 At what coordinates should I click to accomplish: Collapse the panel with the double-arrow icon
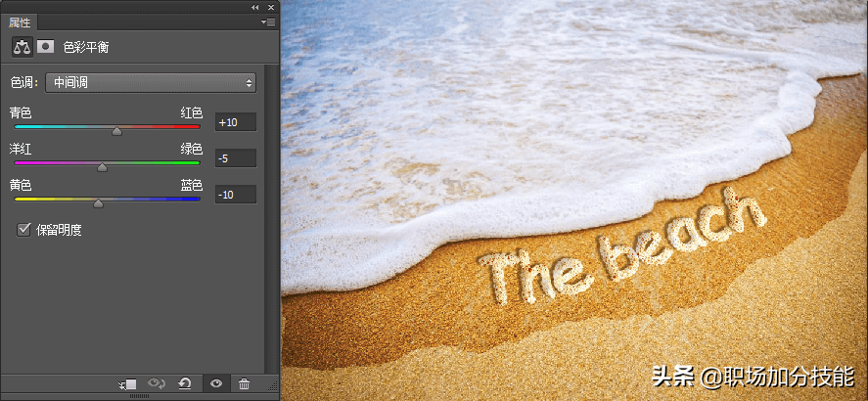coord(254,7)
